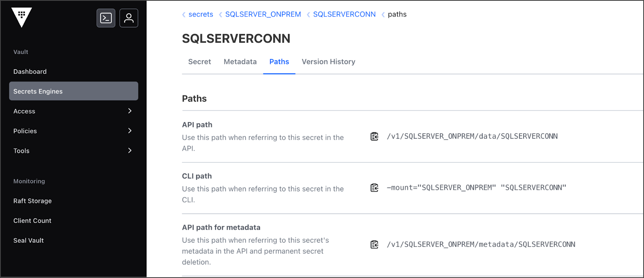Copy the API path to clipboard
The width and height of the screenshot is (644, 278).
pyautogui.click(x=375, y=137)
